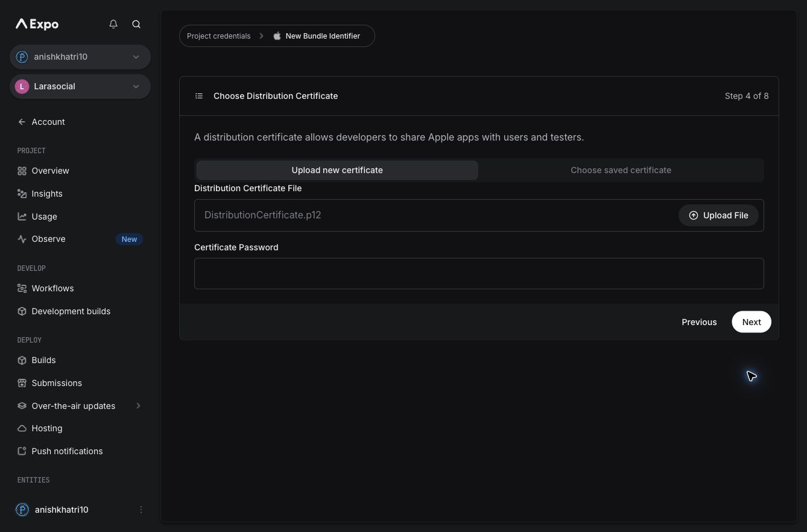Viewport: 807px width, 532px height.
Task: Click the back arrow beside Account
Action: click(x=22, y=122)
